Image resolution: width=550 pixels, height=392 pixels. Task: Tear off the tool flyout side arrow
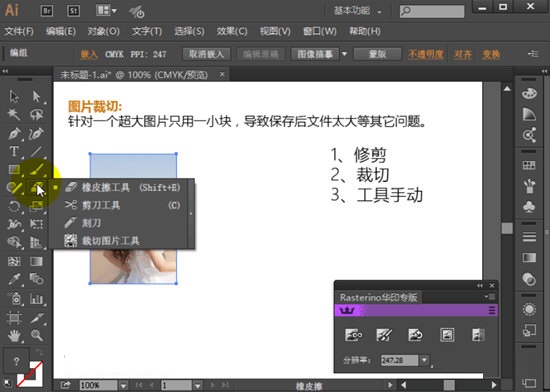coord(191,213)
